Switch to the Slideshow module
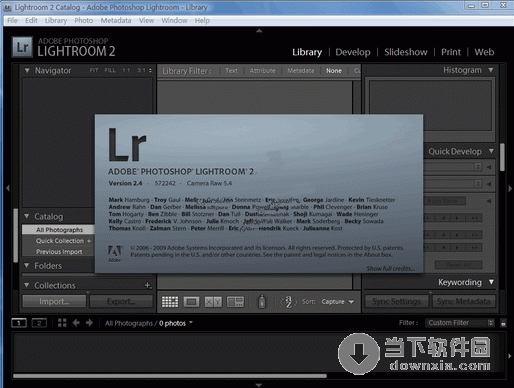Screen dimensions: 514x388 (406, 52)
